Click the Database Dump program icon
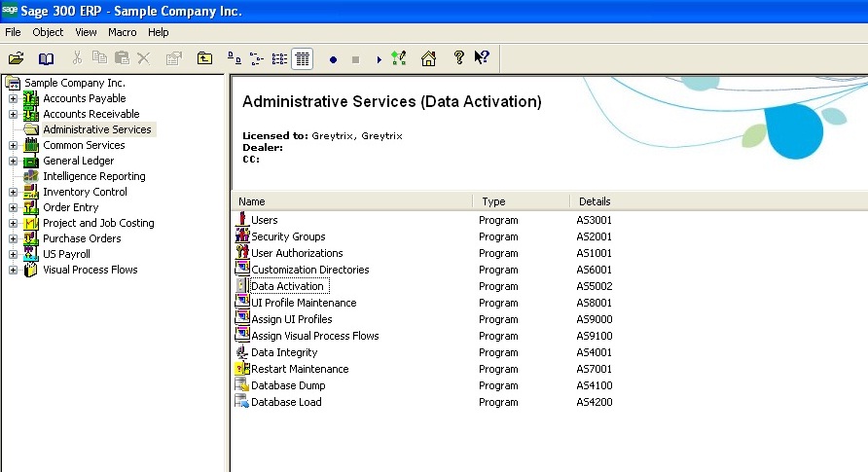 coord(242,385)
